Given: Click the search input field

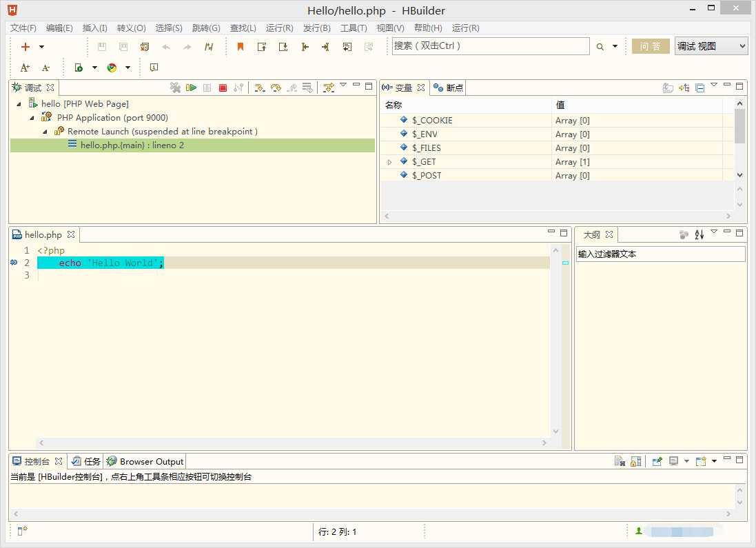Looking at the screenshot, I should [491, 46].
